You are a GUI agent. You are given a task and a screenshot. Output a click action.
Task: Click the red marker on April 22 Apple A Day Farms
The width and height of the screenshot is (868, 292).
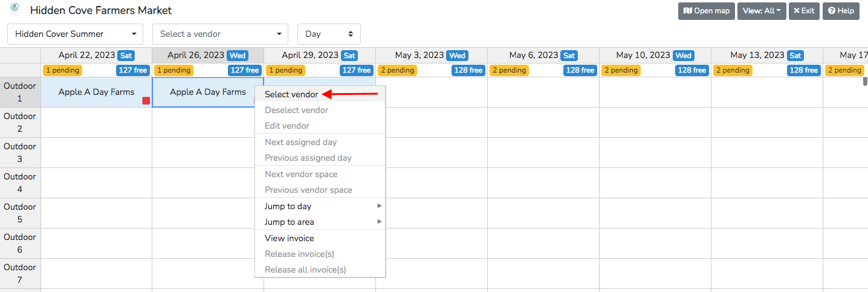point(146,100)
